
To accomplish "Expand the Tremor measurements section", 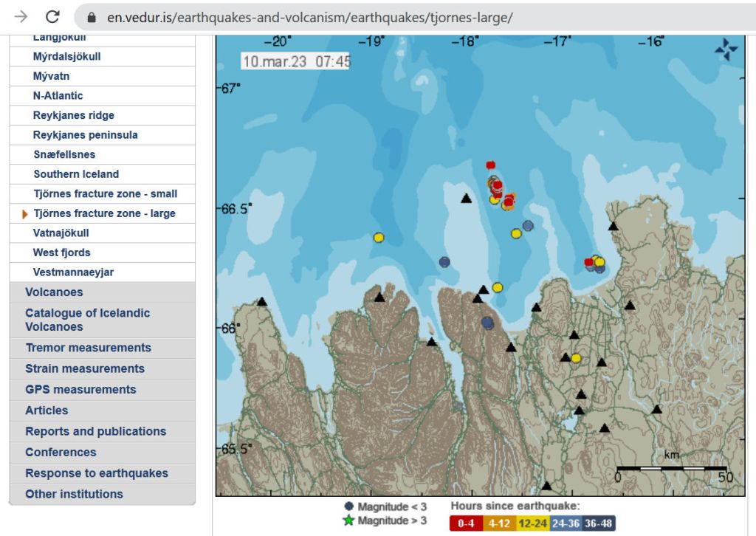I will [88, 348].
